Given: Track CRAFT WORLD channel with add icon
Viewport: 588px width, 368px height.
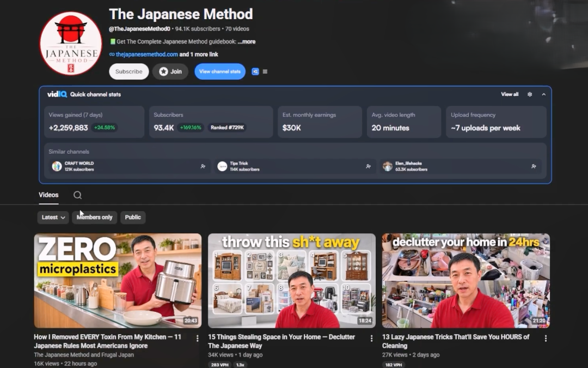Looking at the screenshot, I should 203,166.
